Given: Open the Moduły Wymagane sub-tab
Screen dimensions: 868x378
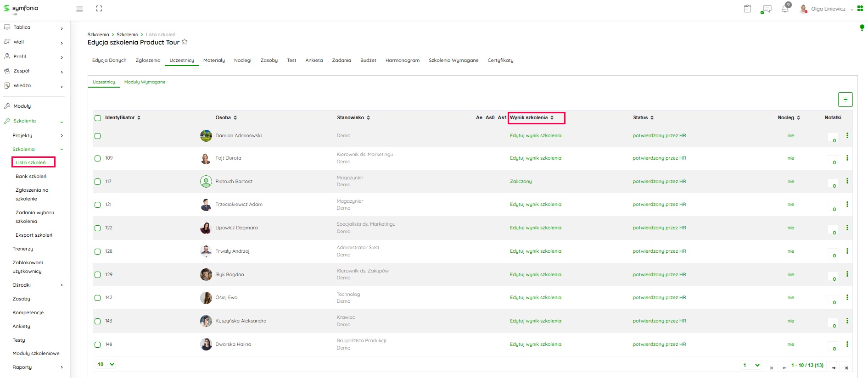Looking at the screenshot, I should (145, 82).
